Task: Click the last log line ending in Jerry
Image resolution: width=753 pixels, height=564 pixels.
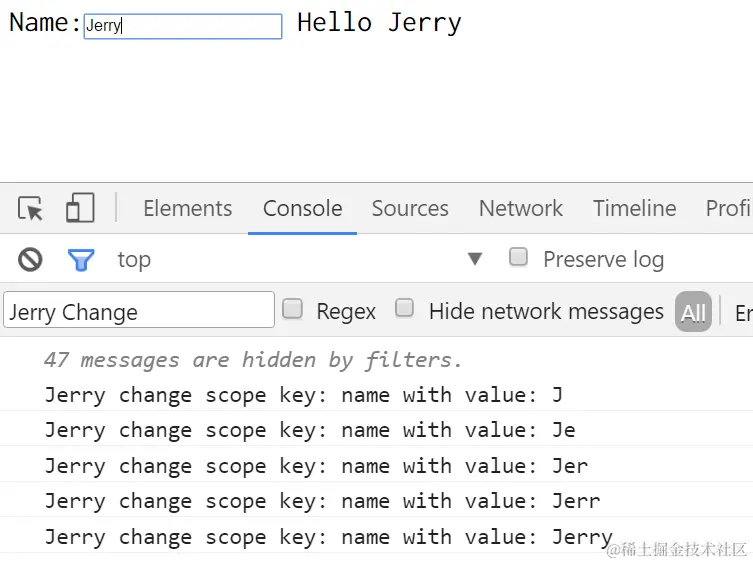Action: (x=328, y=537)
